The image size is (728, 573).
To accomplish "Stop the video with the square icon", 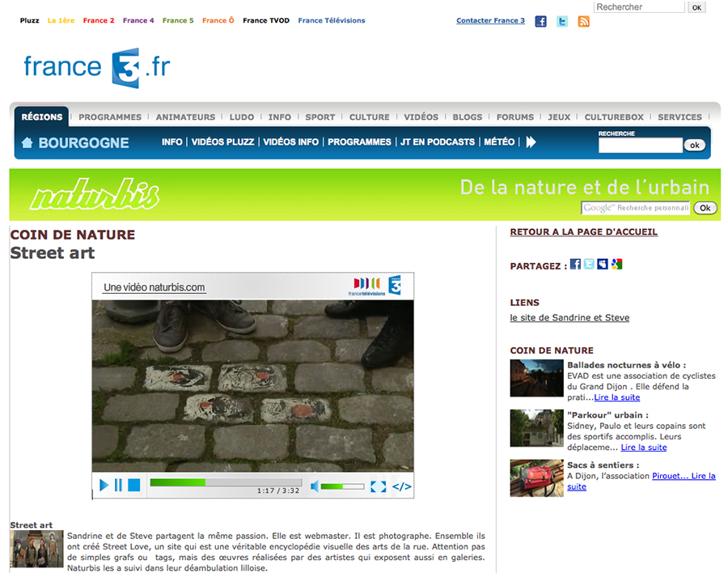I will pos(134,485).
